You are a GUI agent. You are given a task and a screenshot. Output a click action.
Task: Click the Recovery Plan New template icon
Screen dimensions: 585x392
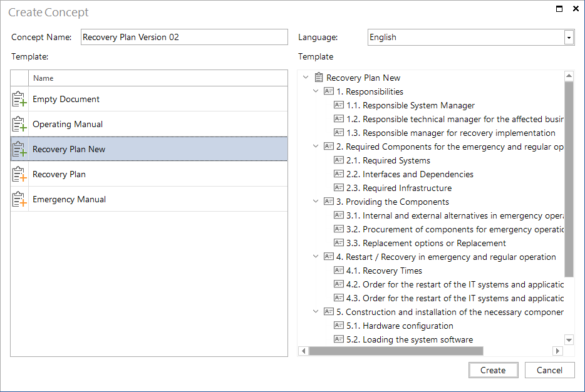pyautogui.click(x=19, y=149)
